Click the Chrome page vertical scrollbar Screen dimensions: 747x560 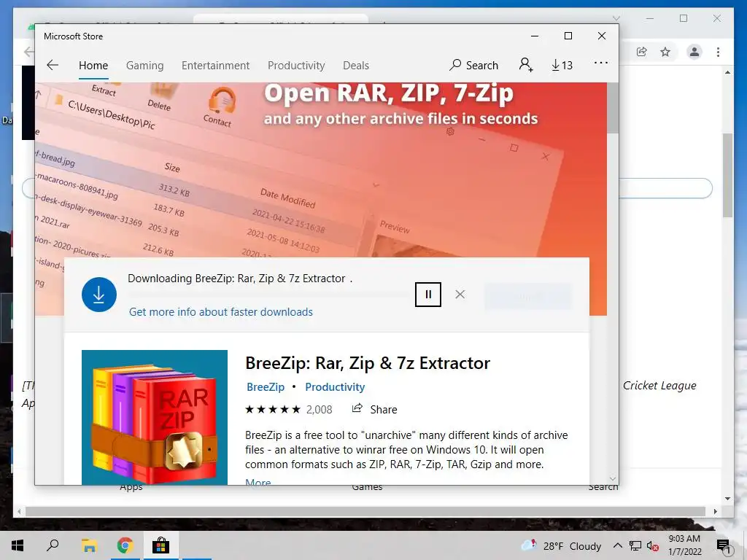click(x=727, y=175)
